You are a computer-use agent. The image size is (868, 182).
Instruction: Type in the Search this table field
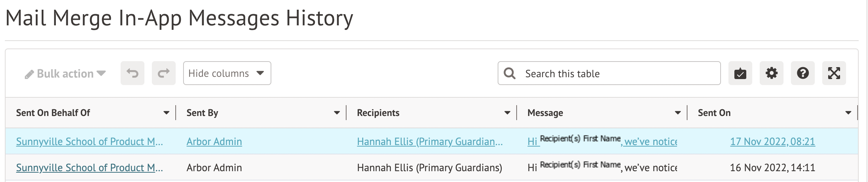pyautogui.click(x=618, y=73)
